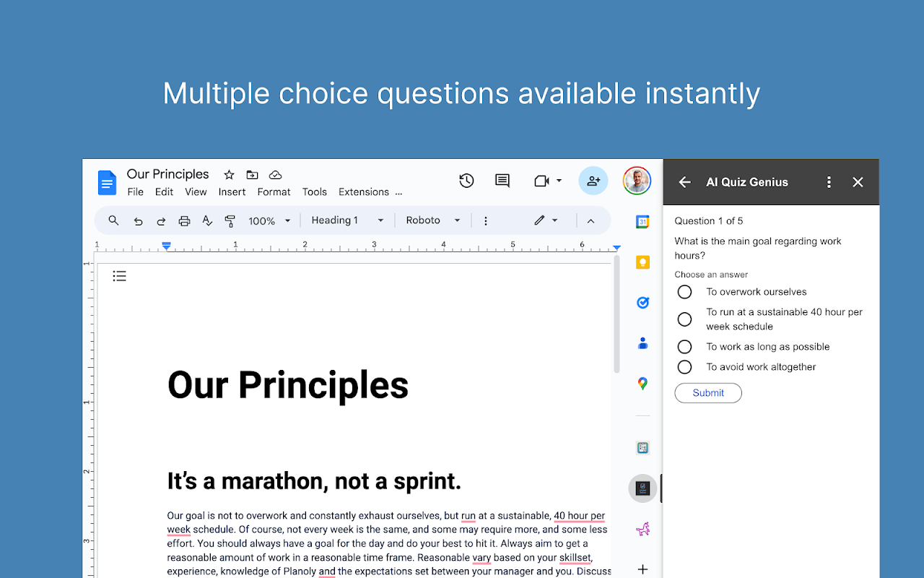Close the AI Quiz Genius panel
The height and width of the screenshot is (578, 924).
pyautogui.click(x=858, y=182)
